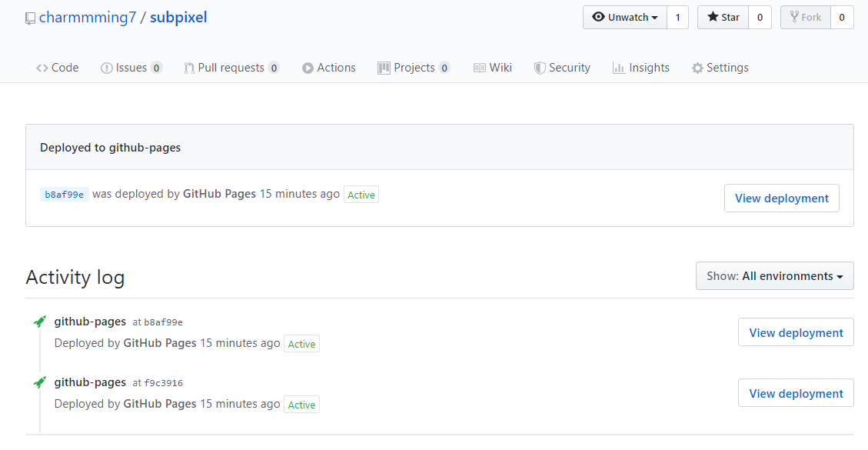Click the Pull requests merge icon
The width and height of the screenshot is (868, 450).
(x=188, y=68)
